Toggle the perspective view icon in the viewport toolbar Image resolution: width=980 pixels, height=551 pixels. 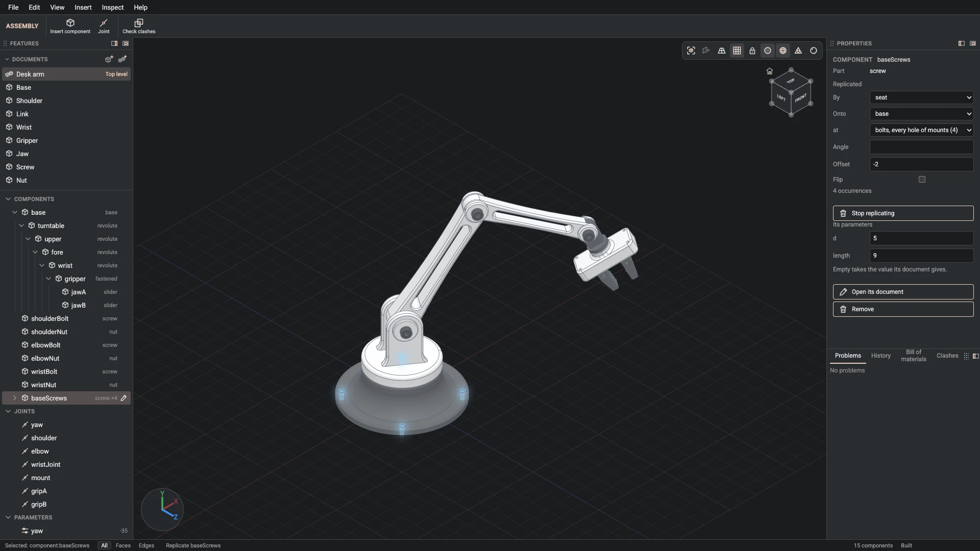click(722, 51)
